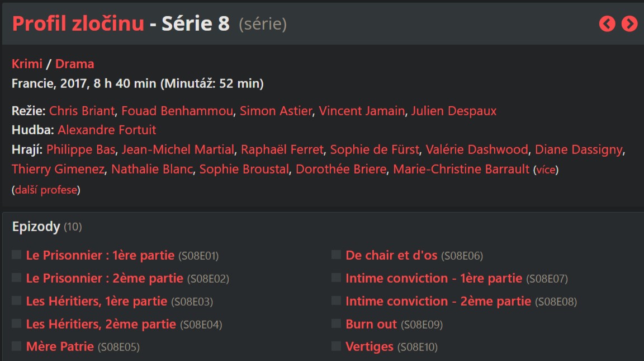The width and height of the screenshot is (644, 361).
Task: Open director Chris Briant's profile
Action: tap(82, 111)
